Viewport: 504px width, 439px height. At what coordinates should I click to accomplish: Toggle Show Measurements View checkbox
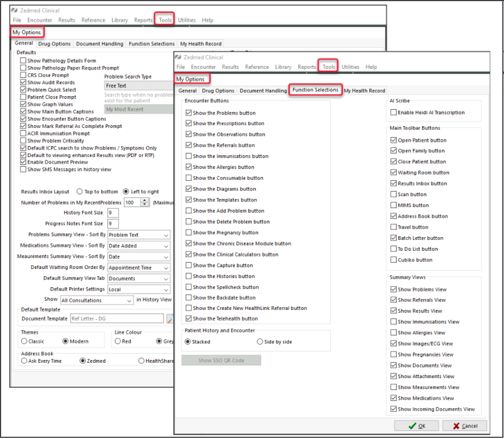pyautogui.click(x=393, y=387)
